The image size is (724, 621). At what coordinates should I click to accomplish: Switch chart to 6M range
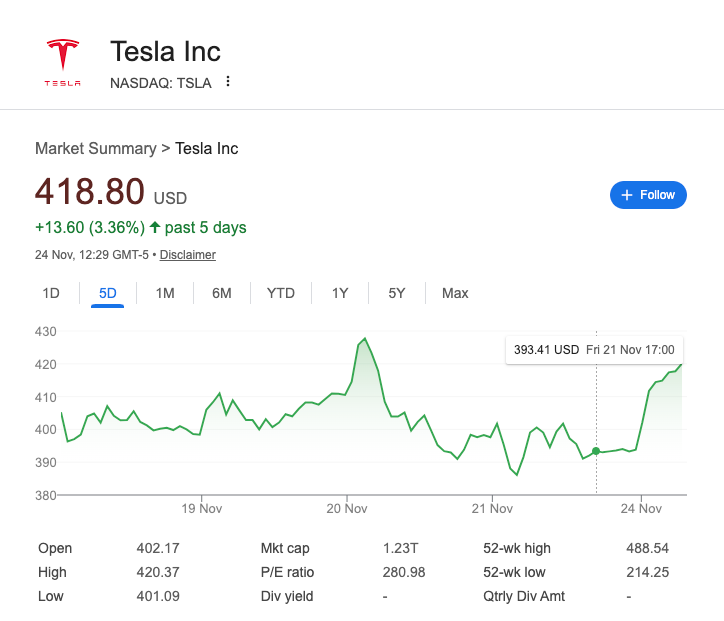[222, 293]
